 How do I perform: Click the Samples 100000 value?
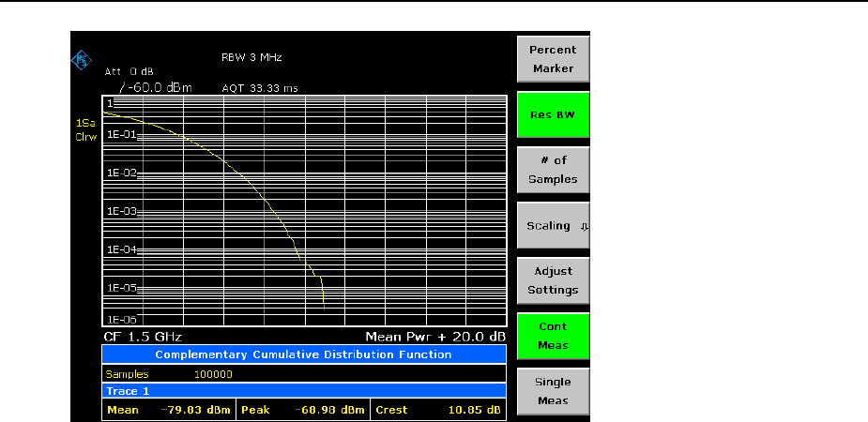[213, 374]
